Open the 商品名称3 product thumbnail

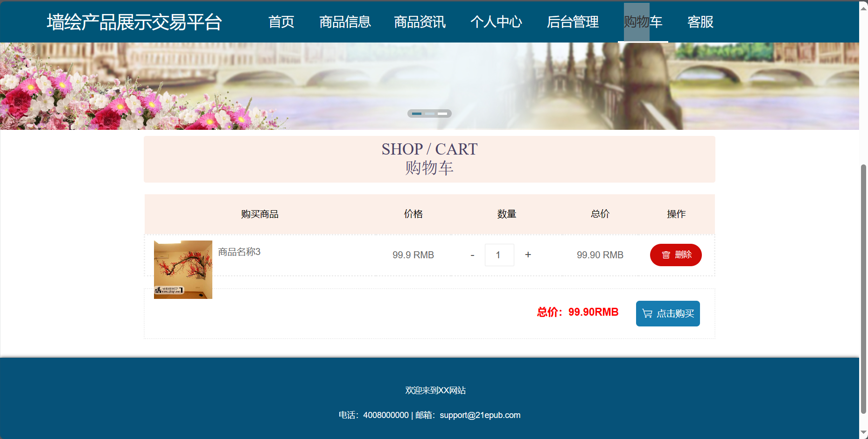click(183, 269)
